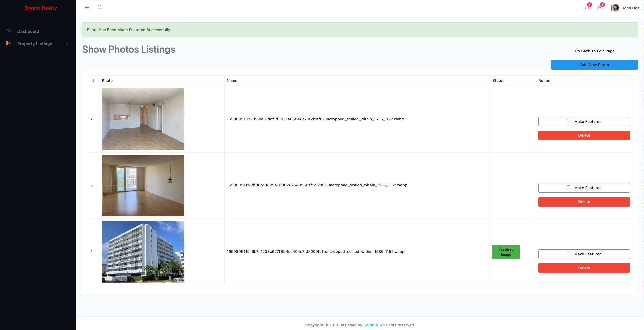This screenshot has width=644, height=330.
Task: Select filename starting with 1659805111
Action: pyautogui.click(x=317, y=185)
